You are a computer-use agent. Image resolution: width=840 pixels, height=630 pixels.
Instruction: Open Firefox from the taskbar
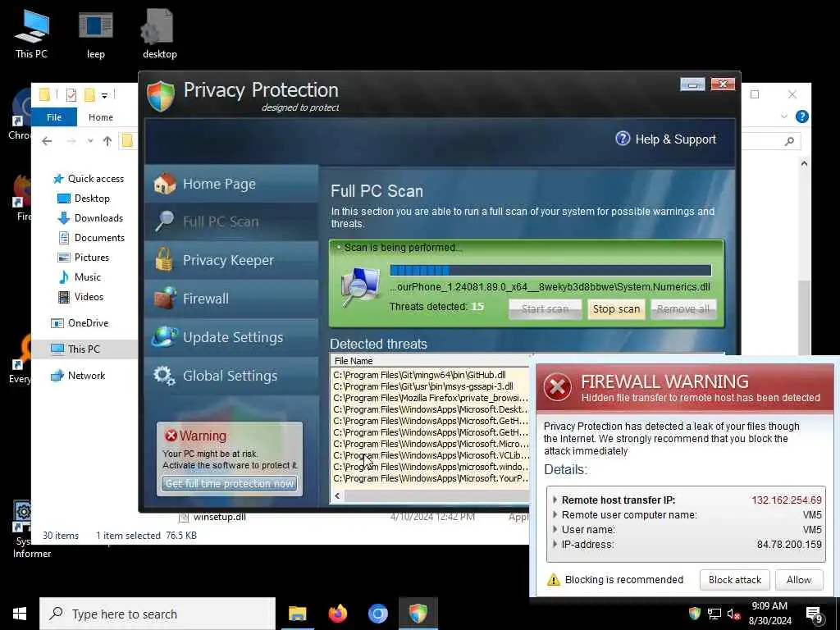click(x=337, y=614)
